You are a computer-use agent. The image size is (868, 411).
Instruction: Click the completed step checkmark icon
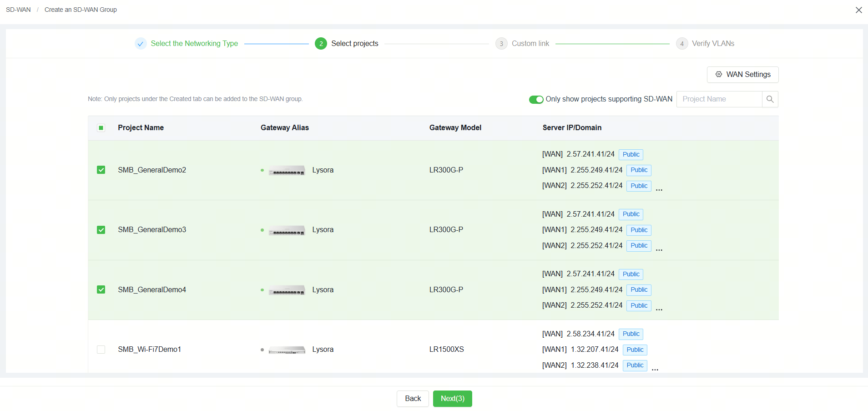click(x=141, y=44)
